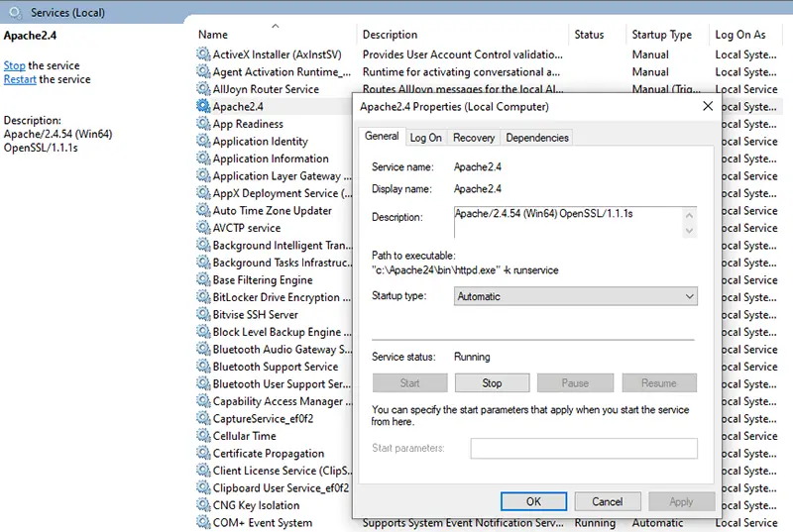Screen dimensions: 793x532
Task: Click the COM+ Event System gear icon
Action: (203, 522)
